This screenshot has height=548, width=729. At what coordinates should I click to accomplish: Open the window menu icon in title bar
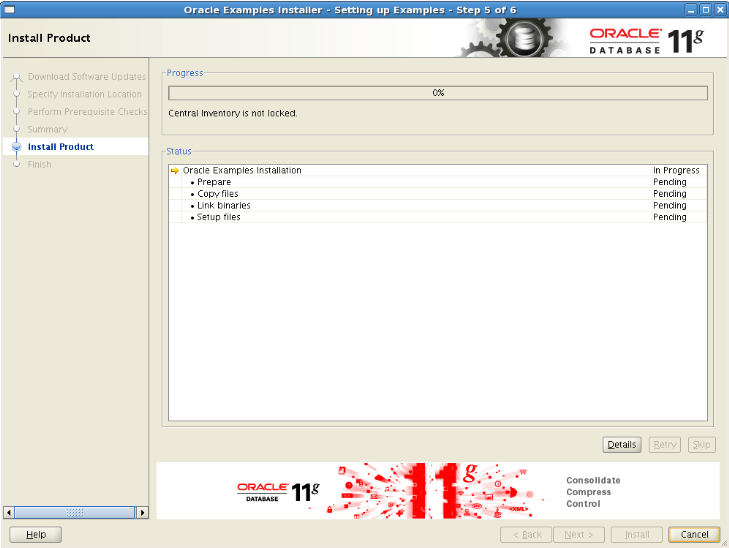point(9,9)
